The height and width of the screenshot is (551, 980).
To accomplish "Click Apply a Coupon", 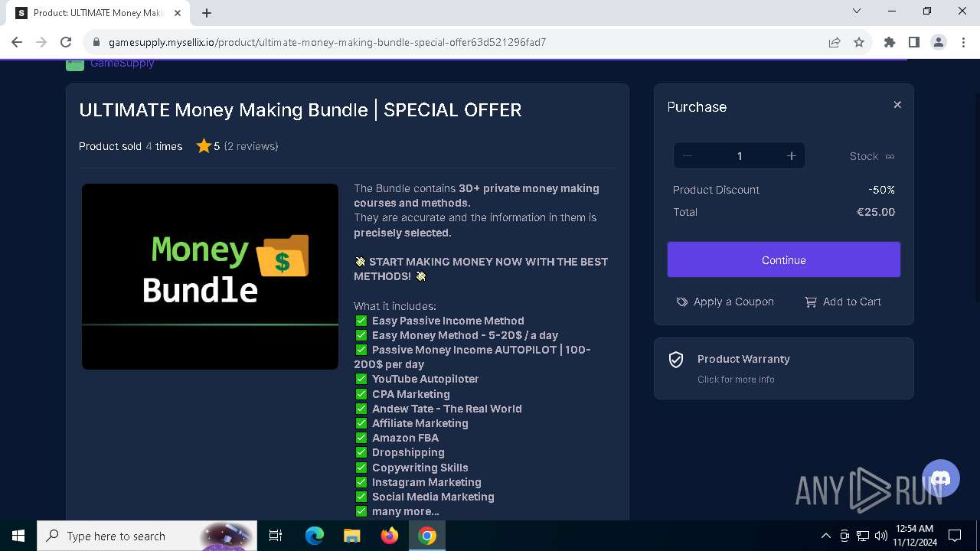I will tap(725, 302).
